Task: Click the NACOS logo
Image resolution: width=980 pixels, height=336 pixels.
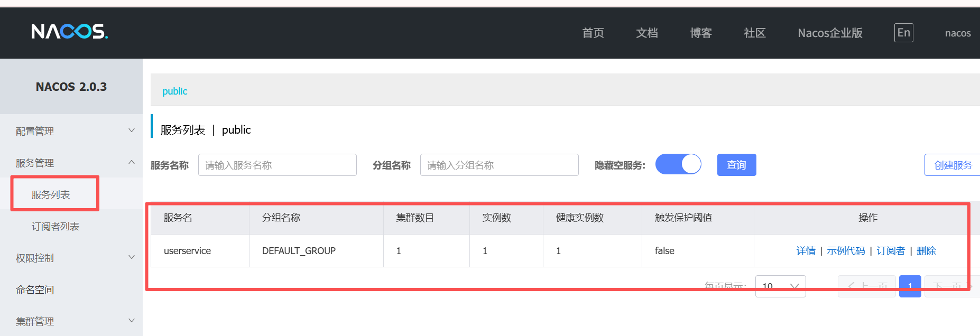Action: (x=69, y=32)
